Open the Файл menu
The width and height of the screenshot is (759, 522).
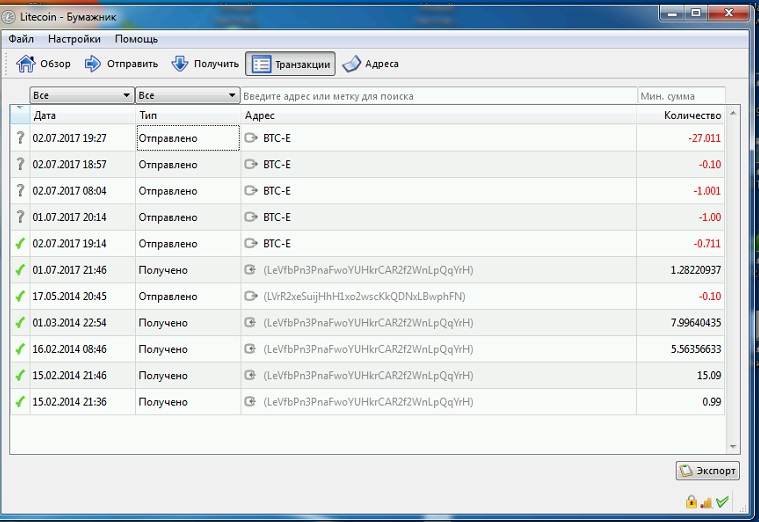click(21, 39)
